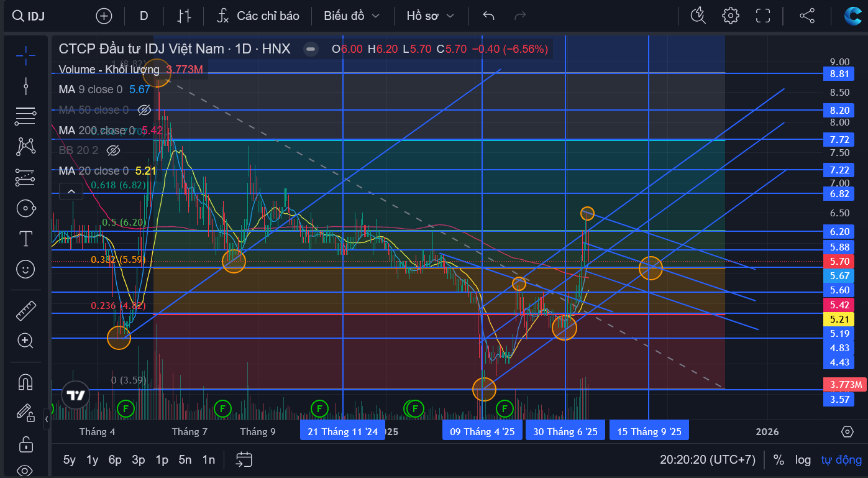The height and width of the screenshot is (478, 868).
Task: Click the red 5.70 current price label
Action: 839,262
